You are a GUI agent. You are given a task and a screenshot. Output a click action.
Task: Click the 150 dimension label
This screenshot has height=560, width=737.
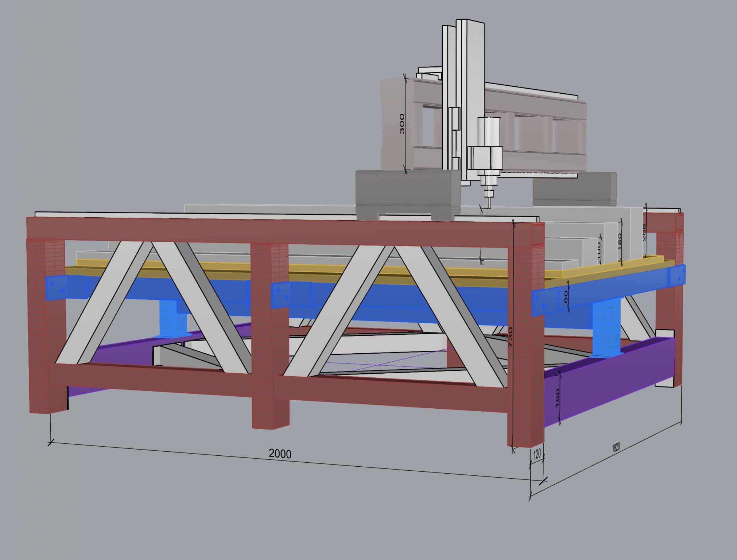pyautogui.click(x=619, y=241)
